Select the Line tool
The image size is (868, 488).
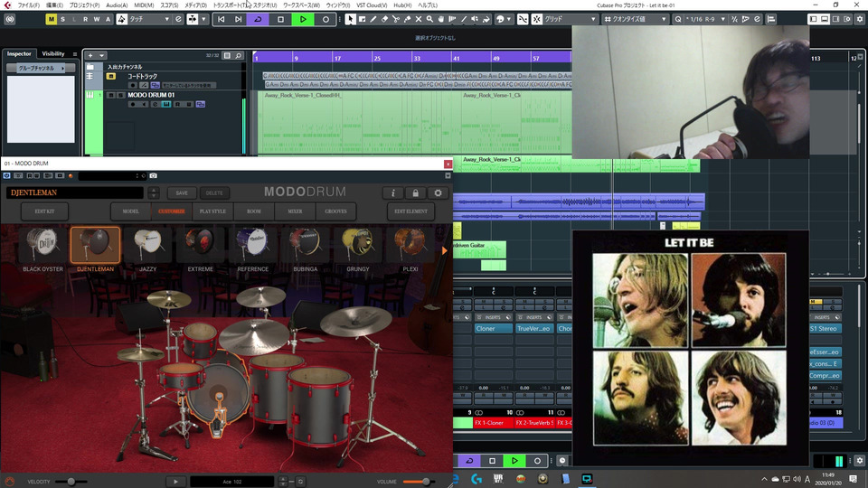click(x=464, y=19)
